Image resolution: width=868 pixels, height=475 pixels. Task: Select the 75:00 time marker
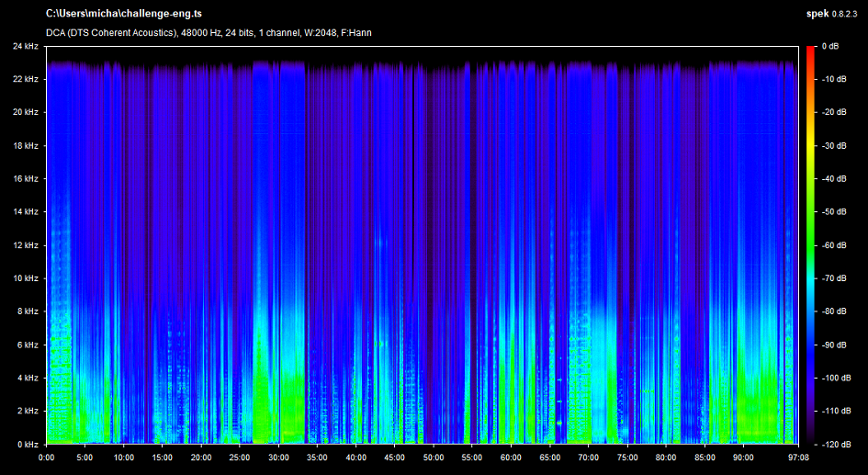click(x=626, y=457)
